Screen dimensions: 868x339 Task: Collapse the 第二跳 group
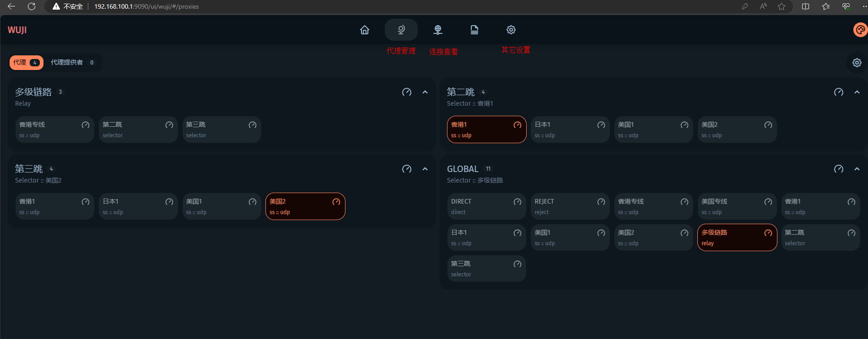(x=857, y=92)
